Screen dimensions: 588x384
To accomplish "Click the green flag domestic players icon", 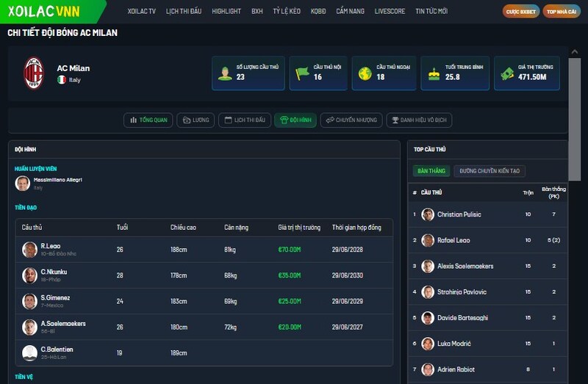I will 302,73.
